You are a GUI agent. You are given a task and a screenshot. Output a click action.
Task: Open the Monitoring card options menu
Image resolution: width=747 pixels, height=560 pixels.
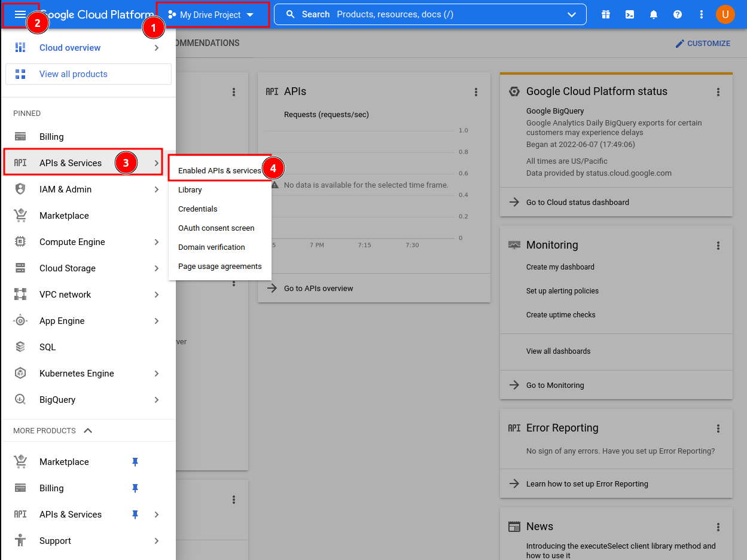(x=718, y=246)
